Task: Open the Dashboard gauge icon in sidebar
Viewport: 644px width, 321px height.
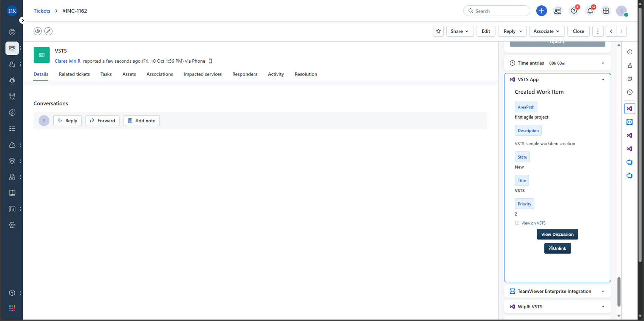Action: pos(12,32)
